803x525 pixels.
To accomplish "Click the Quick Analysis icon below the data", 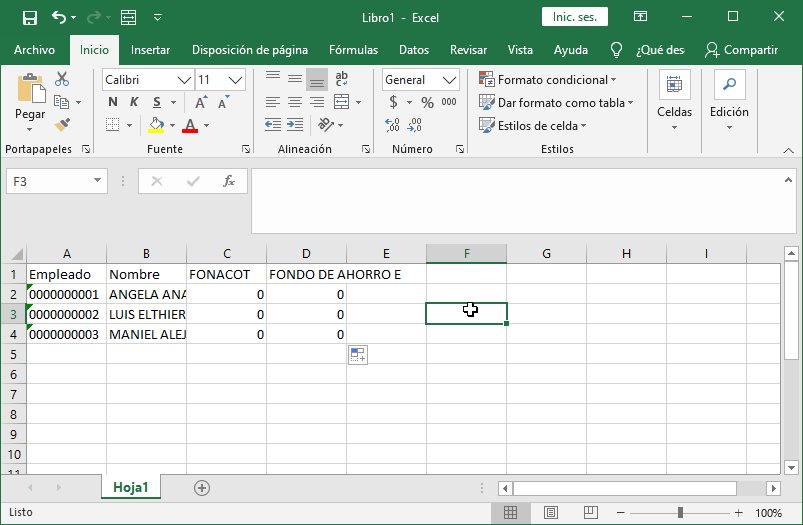I will click(357, 354).
